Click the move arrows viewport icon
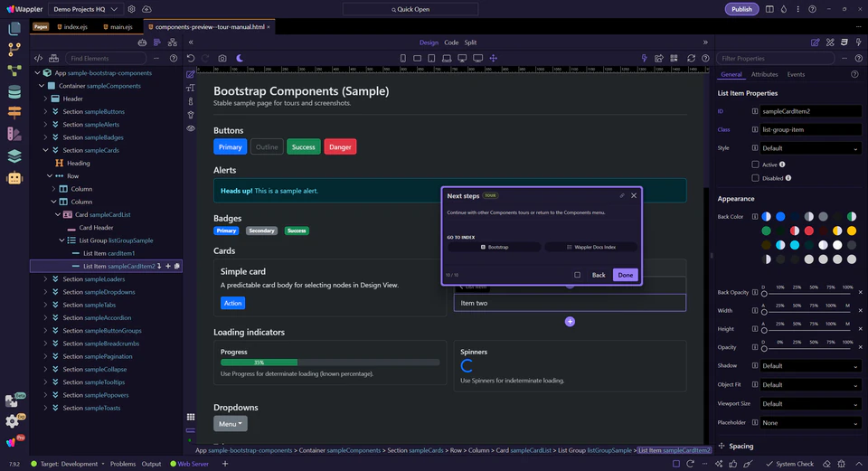The width and height of the screenshot is (868, 471). (x=494, y=58)
